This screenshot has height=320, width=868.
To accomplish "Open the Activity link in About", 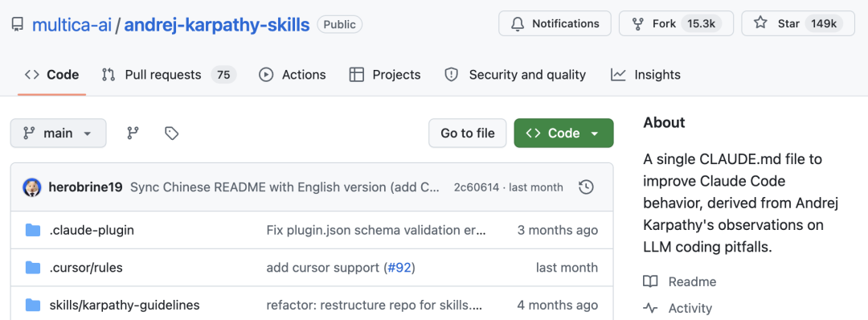I will 690,308.
